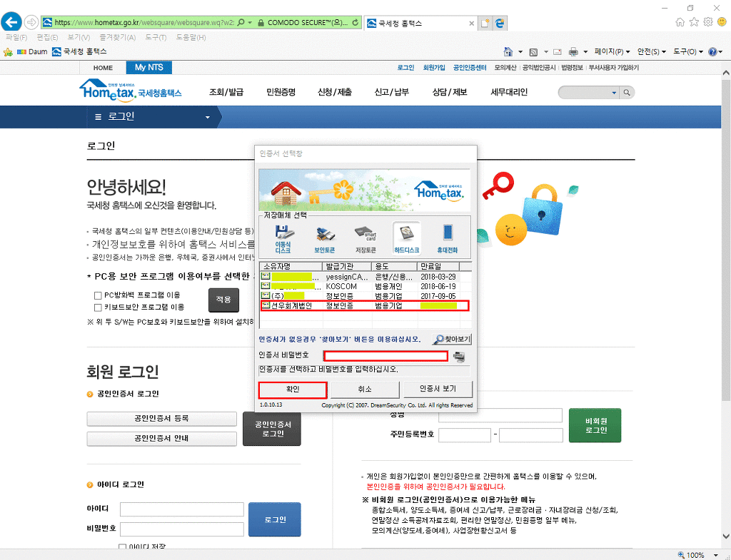
Task: Expand the 도구(O) command bar dropdown
Action: (x=687, y=51)
